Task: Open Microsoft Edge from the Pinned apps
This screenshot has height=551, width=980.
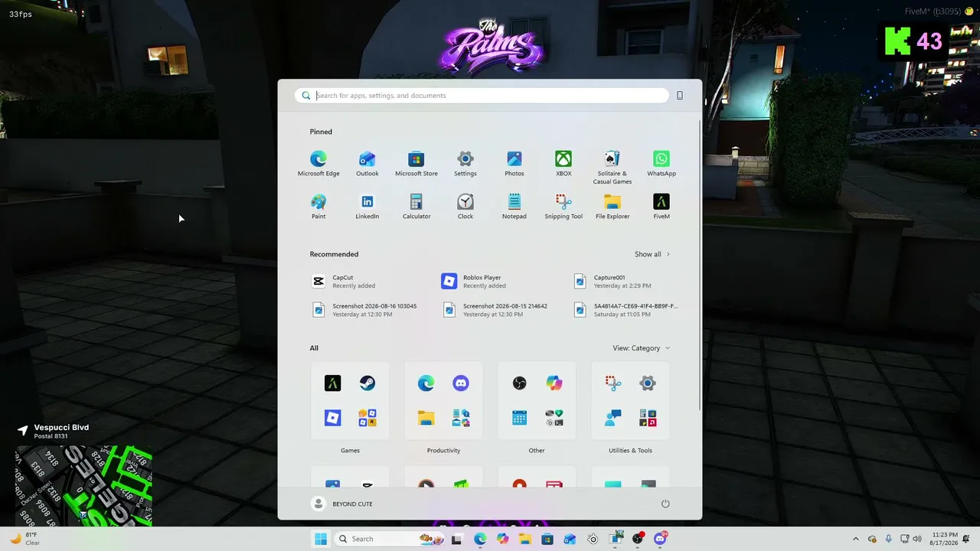Action: [x=318, y=164]
